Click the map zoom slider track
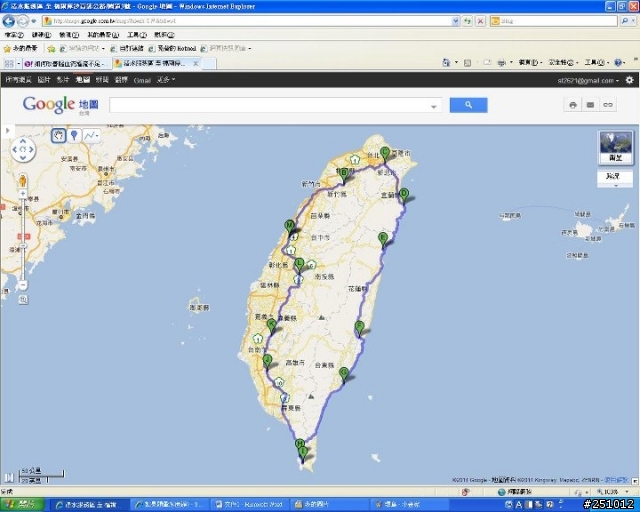Screen dimensions: 640x512 23,240
